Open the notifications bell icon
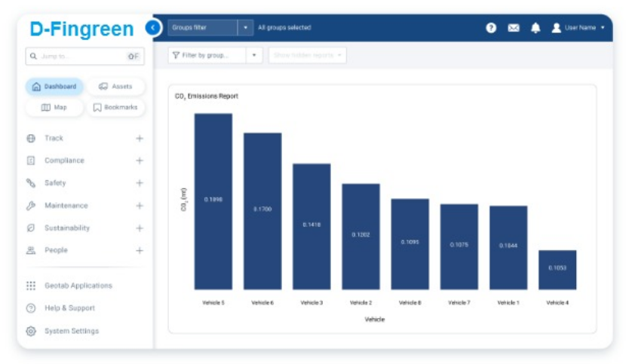 (x=535, y=28)
